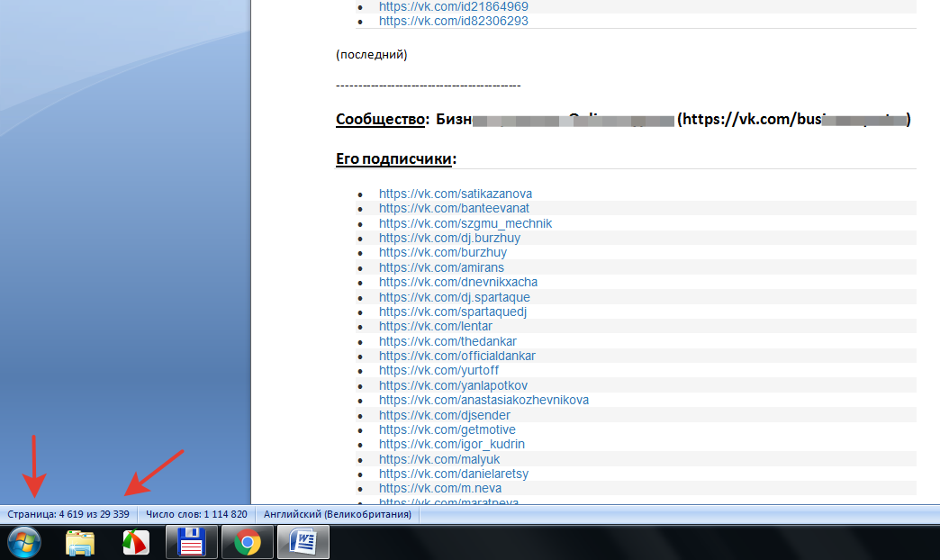Click the vk.com/anastasiakozhevnikova link
The height and width of the screenshot is (560, 940).
pyautogui.click(x=484, y=400)
